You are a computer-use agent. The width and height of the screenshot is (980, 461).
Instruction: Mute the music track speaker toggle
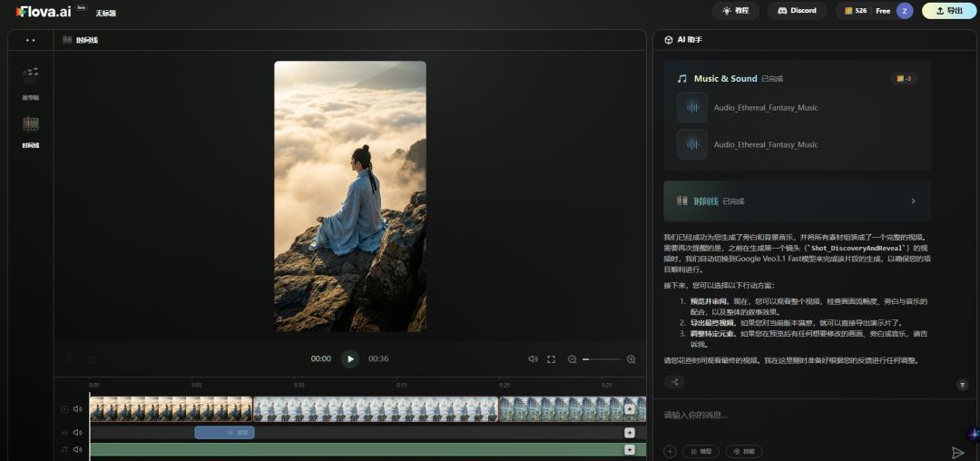click(x=78, y=449)
